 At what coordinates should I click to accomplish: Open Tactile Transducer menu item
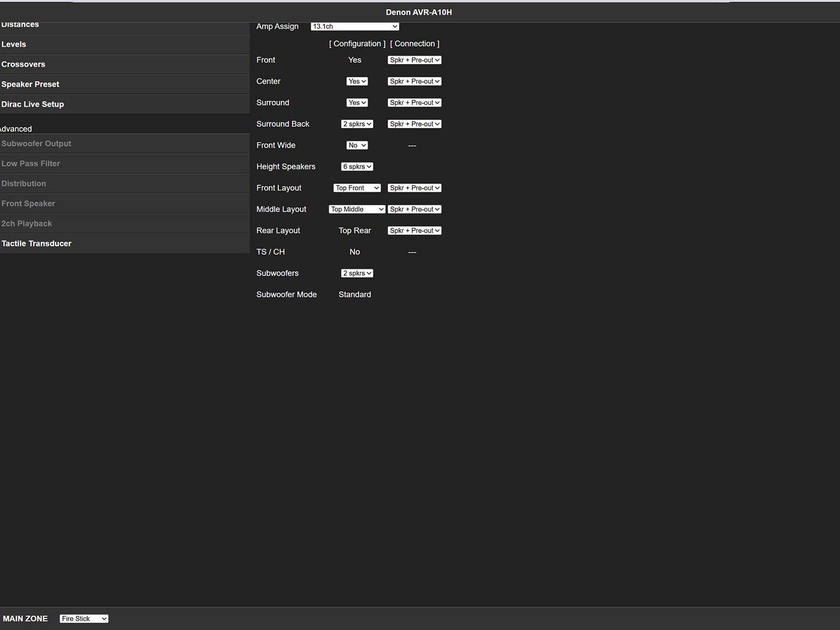tap(124, 244)
